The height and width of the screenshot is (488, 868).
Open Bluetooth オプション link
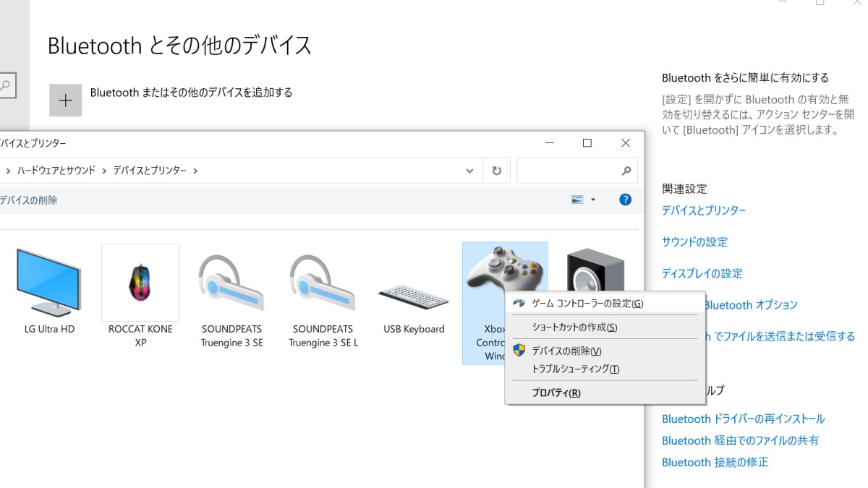[750, 305]
